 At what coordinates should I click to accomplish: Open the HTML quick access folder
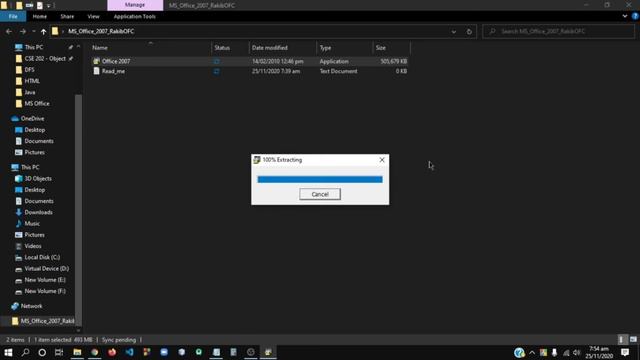click(32, 81)
